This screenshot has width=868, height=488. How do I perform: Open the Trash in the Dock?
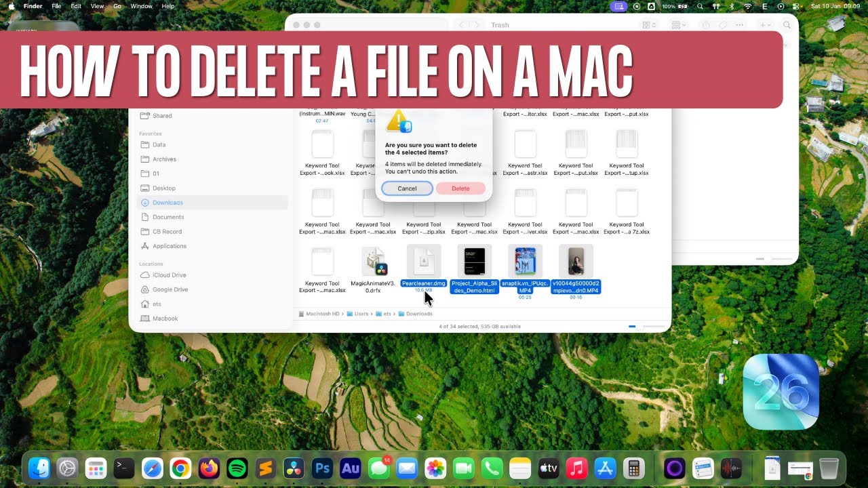(829, 468)
